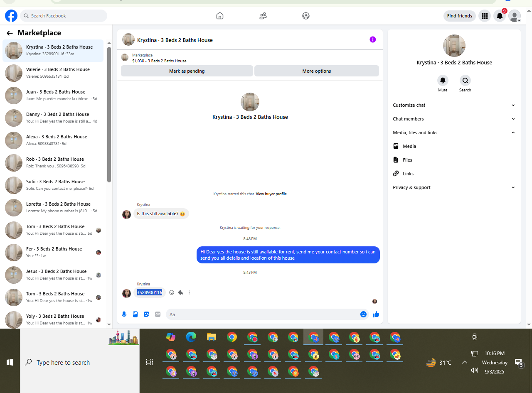Image resolution: width=532 pixels, height=393 pixels.
Task: Select the Rob chat thread
Action: tap(53, 163)
